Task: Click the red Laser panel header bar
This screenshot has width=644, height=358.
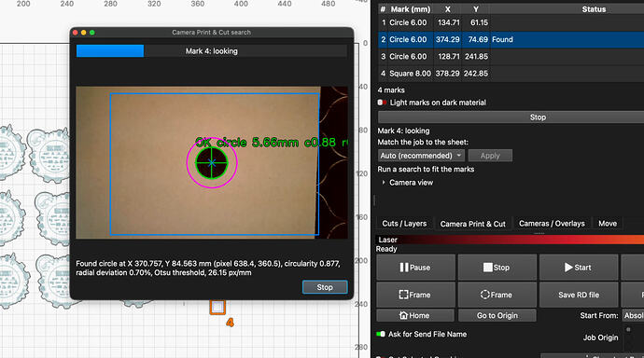Action: (x=511, y=240)
